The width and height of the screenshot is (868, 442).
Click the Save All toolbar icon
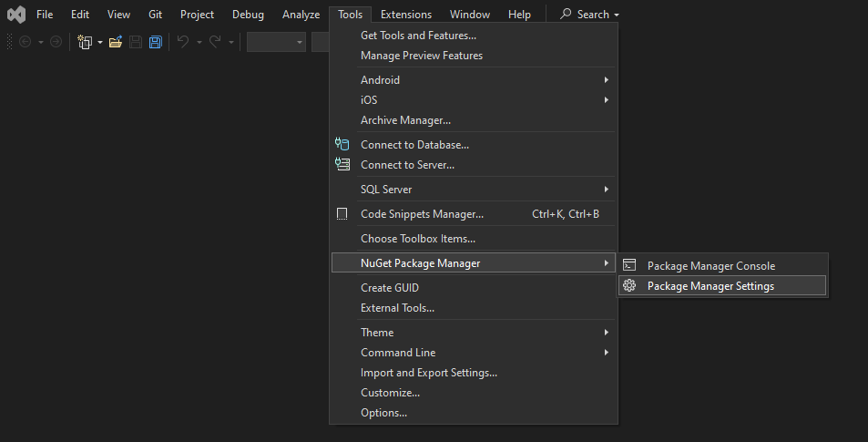(156, 42)
